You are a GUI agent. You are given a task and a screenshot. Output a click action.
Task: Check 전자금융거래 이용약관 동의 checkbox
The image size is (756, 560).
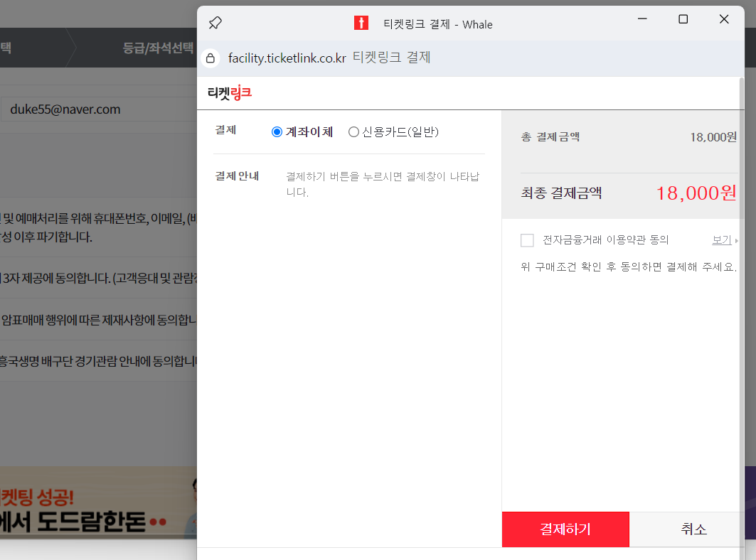coord(527,240)
